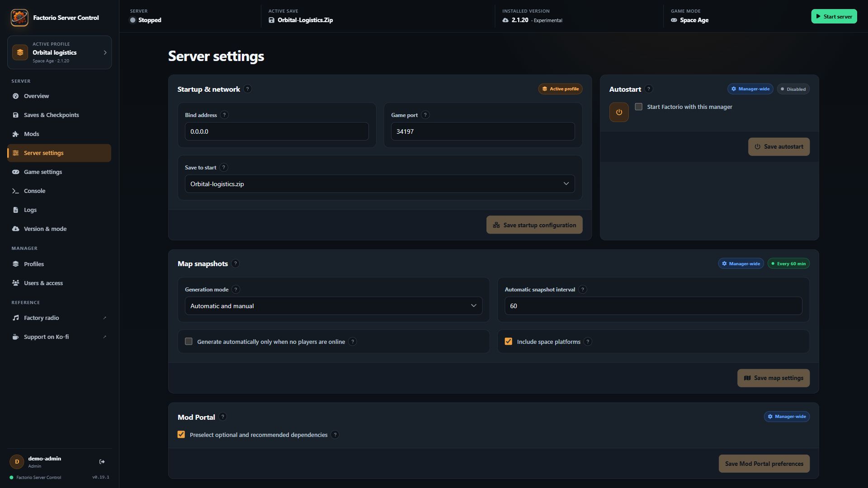This screenshot has width=868, height=488.
Task: Click Manager-wide badge in Mod Portal
Action: (787, 417)
